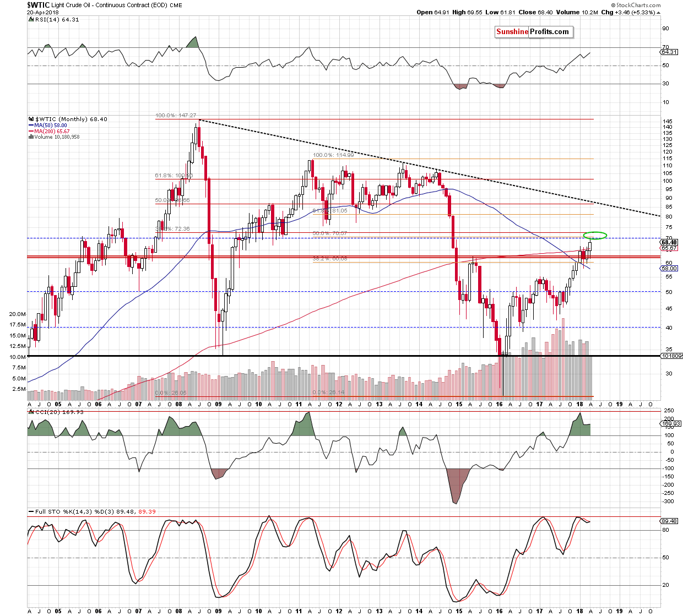Click the date '20-Apr-2018'
Viewport: 683px width, 616px height.
[44, 12]
